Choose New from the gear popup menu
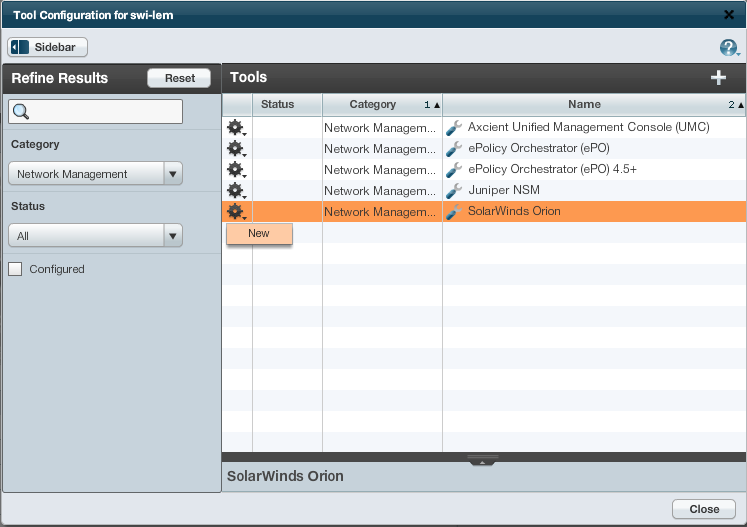 click(x=259, y=233)
